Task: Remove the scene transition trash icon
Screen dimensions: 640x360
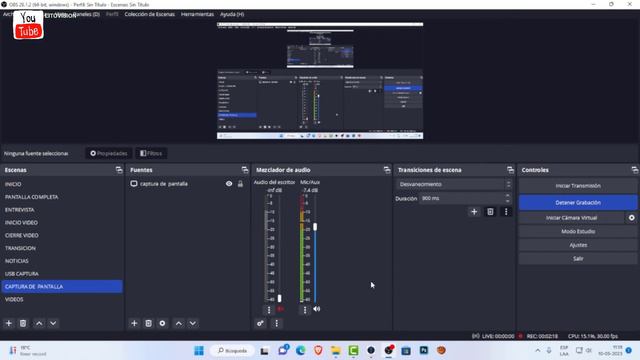Action: pyautogui.click(x=490, y=211)
